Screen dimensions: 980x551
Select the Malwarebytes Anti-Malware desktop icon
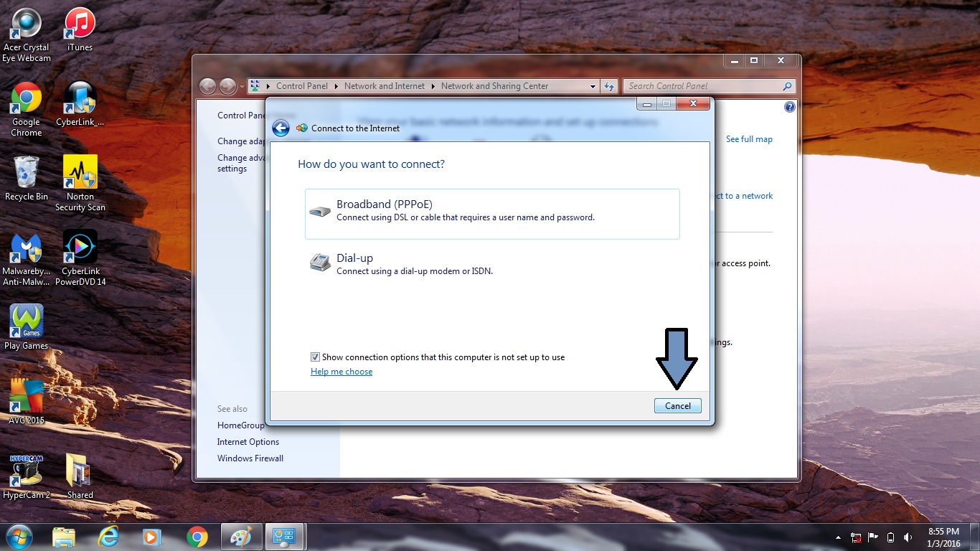click(x=27, y=258)
